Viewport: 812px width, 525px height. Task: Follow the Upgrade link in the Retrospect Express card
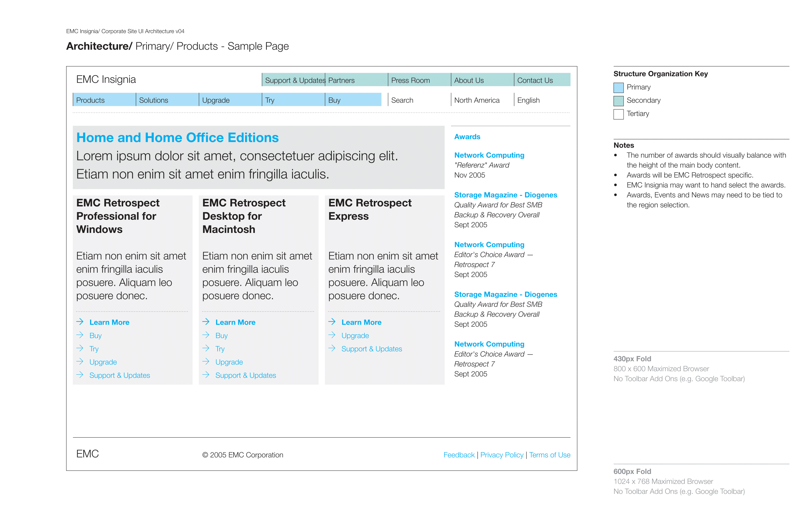355,336
